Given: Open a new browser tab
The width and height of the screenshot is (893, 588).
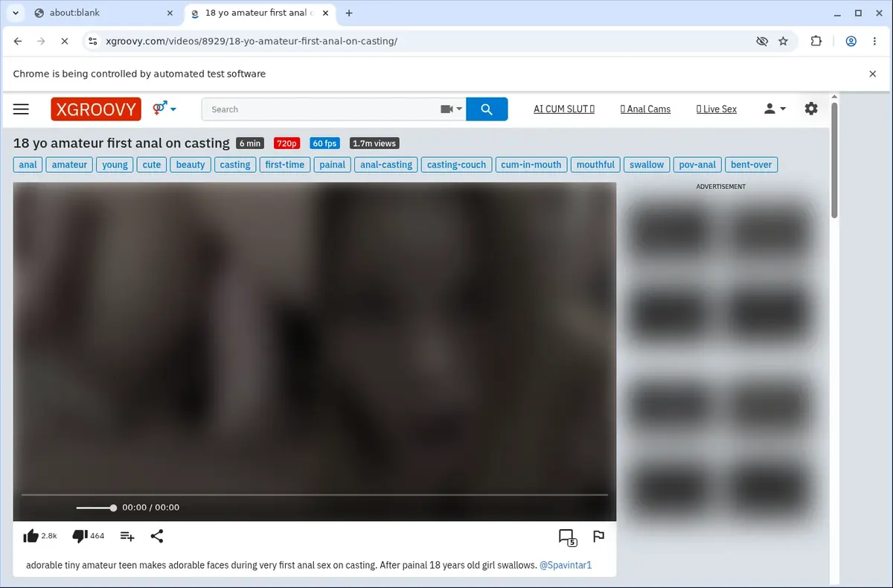Looking at the screenshot, I should (x=349, y=13).
